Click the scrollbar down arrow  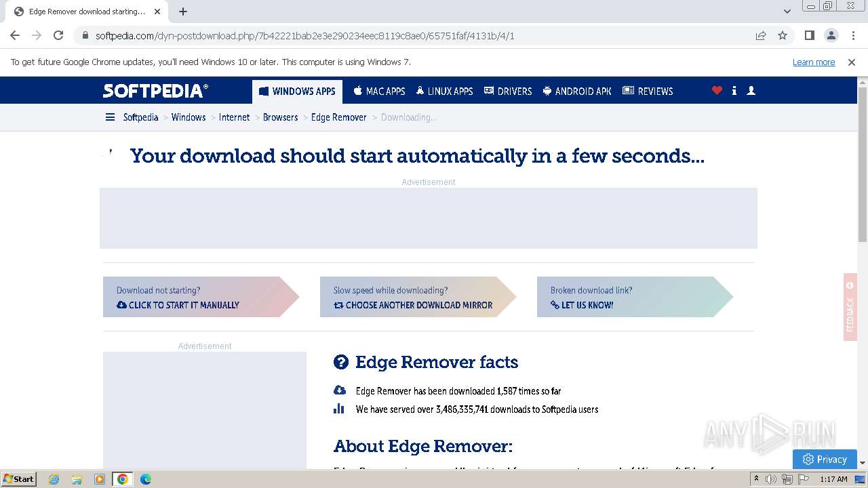[x=863, y=463]
